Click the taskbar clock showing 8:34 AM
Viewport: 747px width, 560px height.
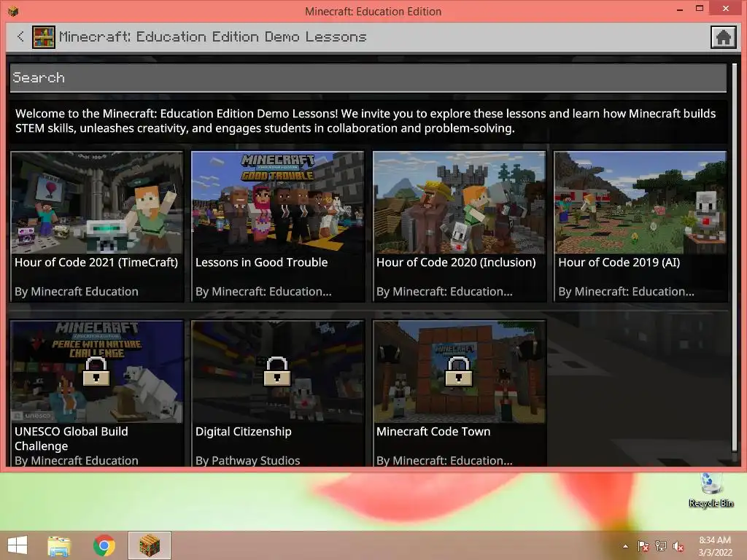pos(715,546)
